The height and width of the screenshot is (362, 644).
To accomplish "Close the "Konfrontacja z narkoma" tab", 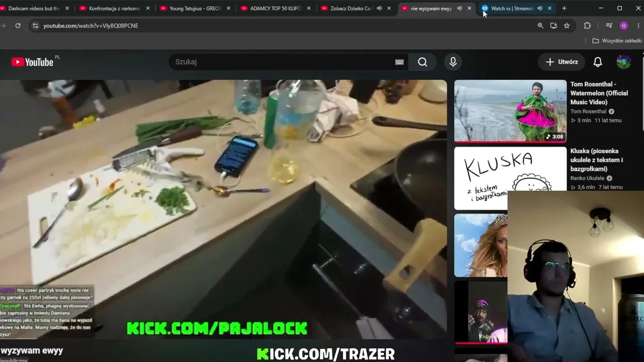I will 147,8.
